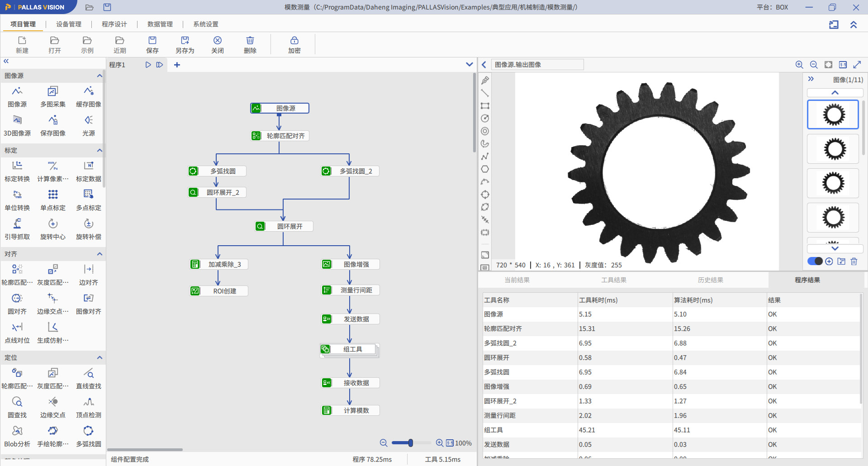Open the 系统设置 menu tab
The width and height of the screenshot is (868, 466).
206,24
